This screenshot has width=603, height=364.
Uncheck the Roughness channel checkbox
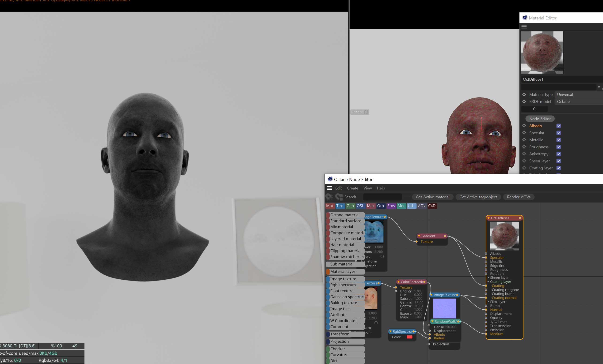(558, 147)
